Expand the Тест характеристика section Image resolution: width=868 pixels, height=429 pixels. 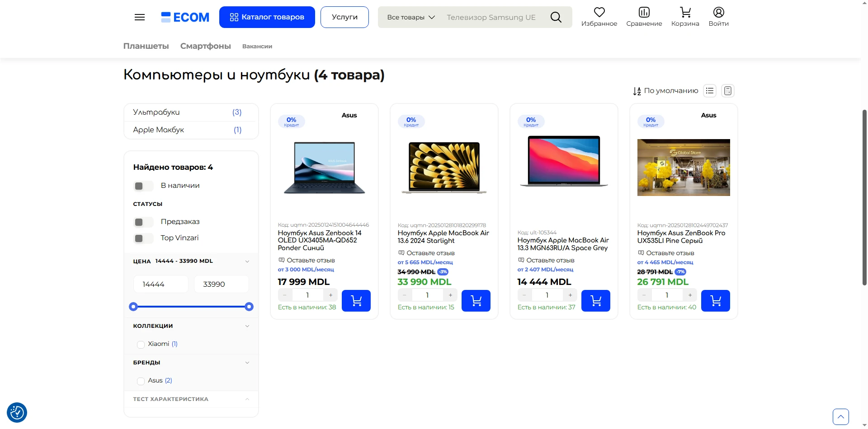pos(247,399)
